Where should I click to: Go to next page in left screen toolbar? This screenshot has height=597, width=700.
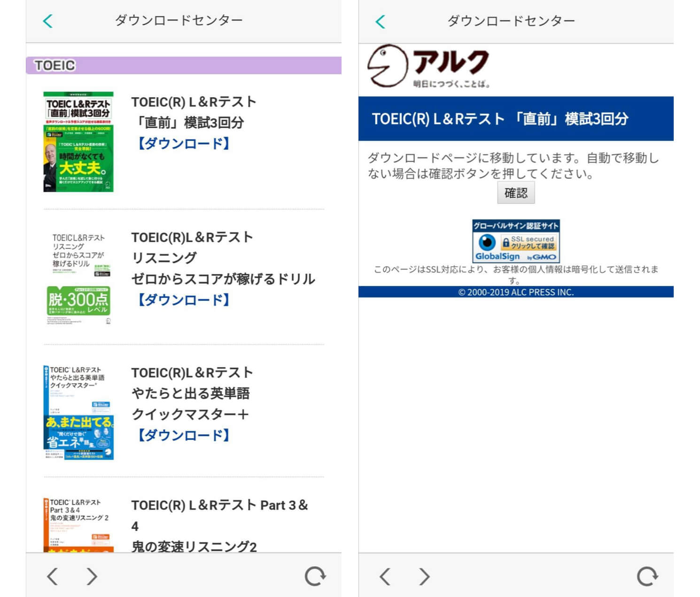(x=92, y=576)
